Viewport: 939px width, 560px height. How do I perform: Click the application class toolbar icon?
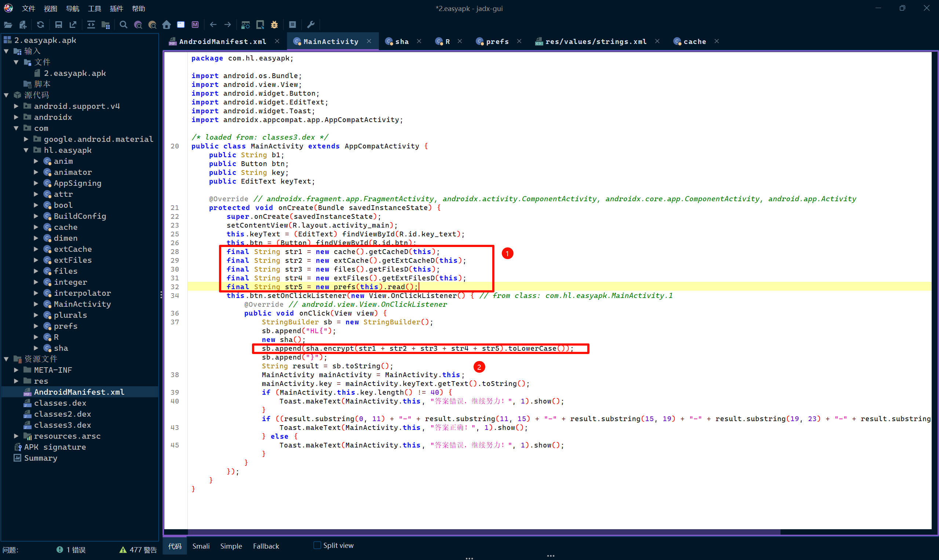(181, 25)
